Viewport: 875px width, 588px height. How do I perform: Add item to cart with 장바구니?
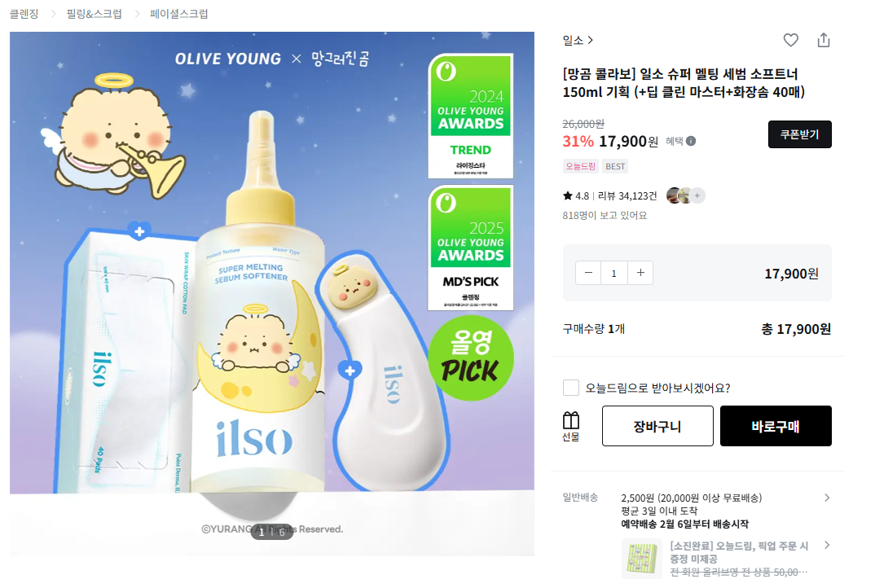point(657,426)
